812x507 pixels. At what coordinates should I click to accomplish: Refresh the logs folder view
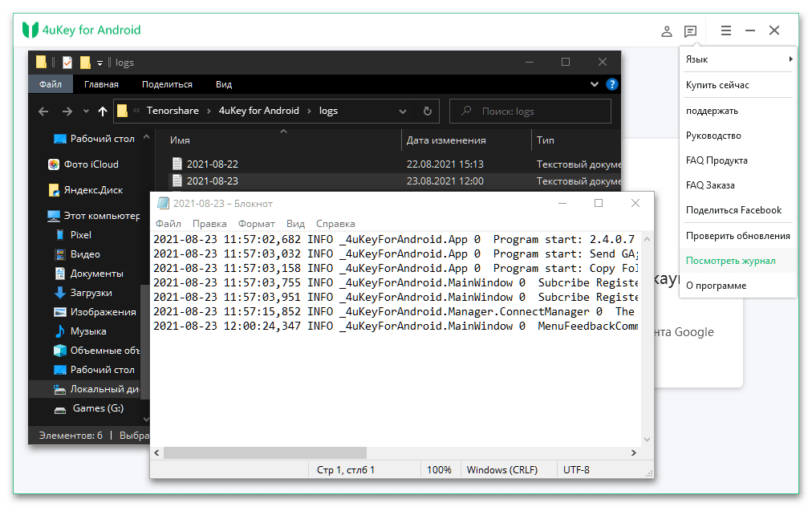point(427,112)
